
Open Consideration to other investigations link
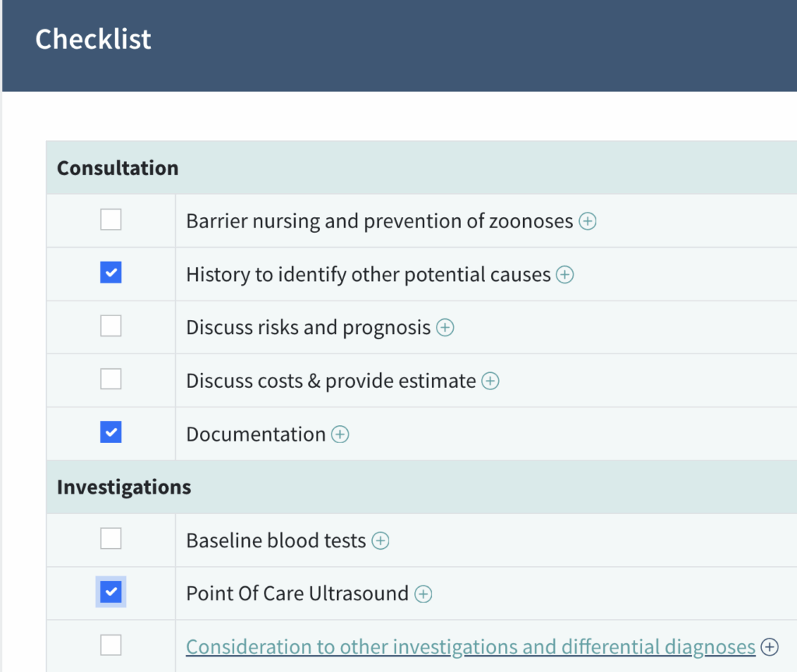[x=470, y=647]
